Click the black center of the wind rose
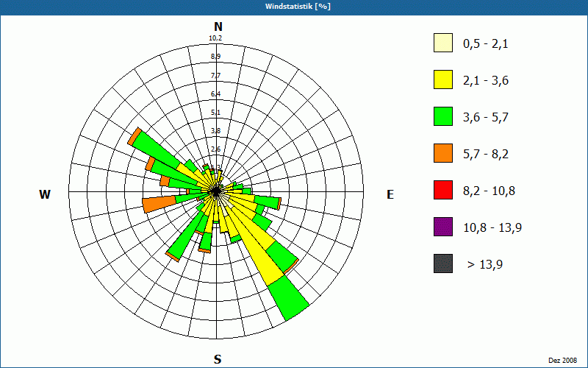The height and width of the screenshot is (368, 588). click(216, 191)
